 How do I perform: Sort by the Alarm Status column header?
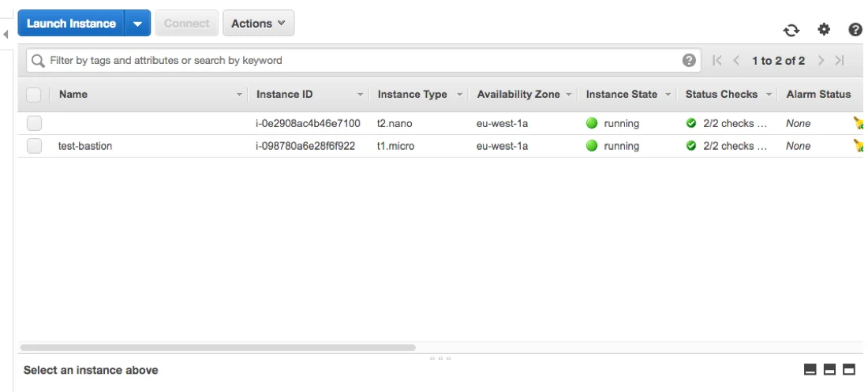(818, 94)
